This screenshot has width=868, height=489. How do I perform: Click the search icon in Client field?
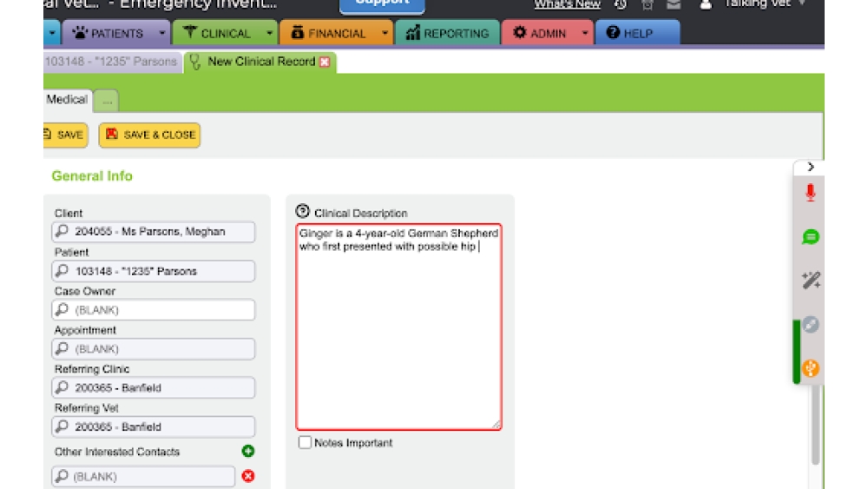pyautogui.click(x=62, y=231)
